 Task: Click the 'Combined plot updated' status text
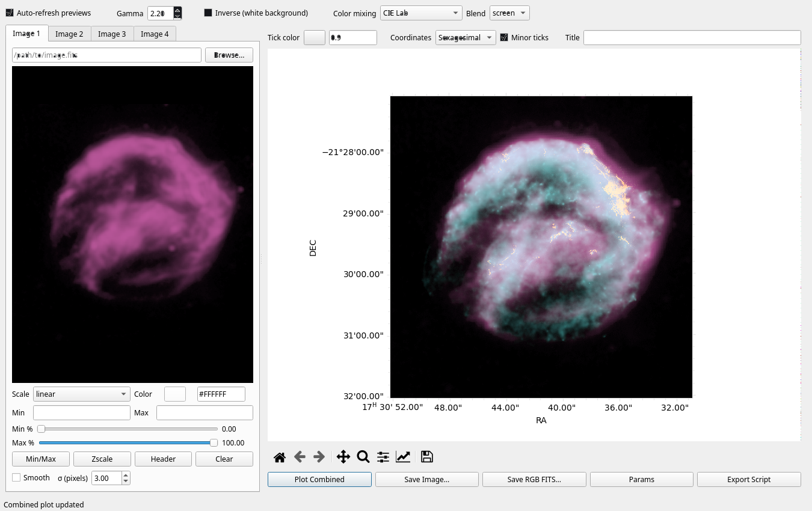click(44, 504)
